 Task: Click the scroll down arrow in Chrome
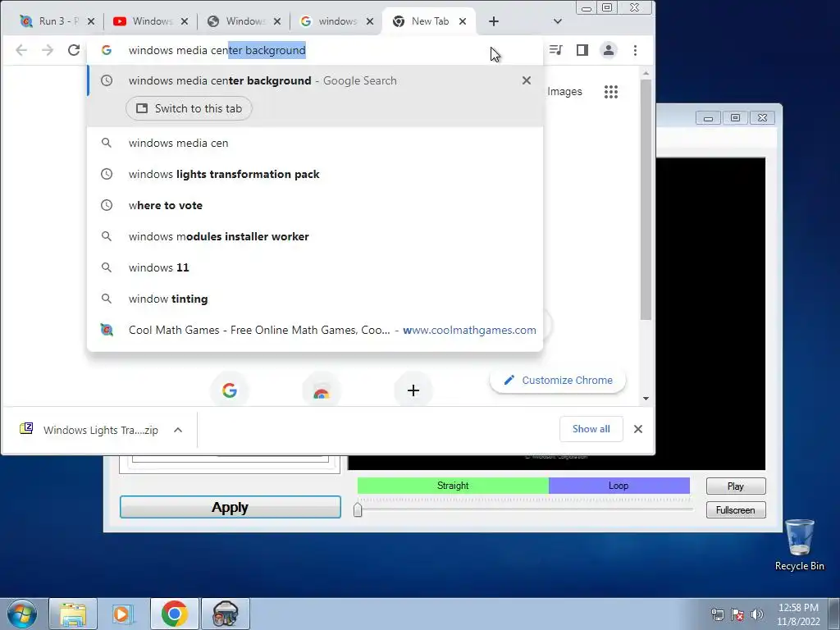(x=646, y=399)
